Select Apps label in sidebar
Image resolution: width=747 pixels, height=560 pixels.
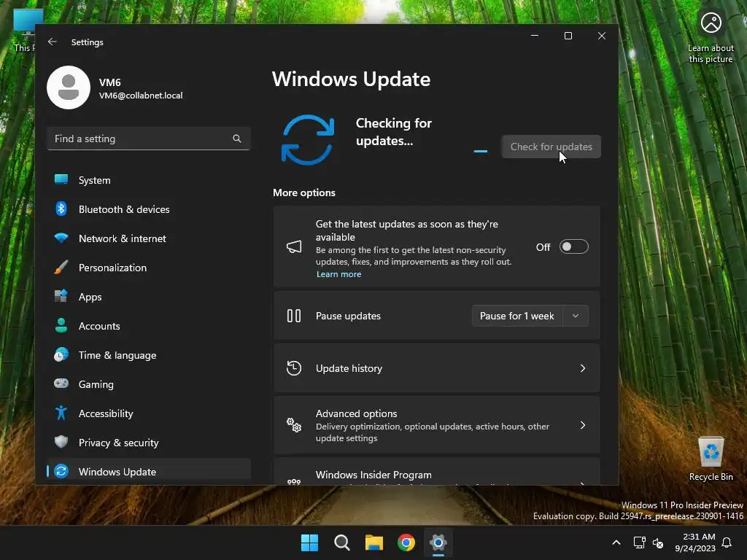pos(90,297)
